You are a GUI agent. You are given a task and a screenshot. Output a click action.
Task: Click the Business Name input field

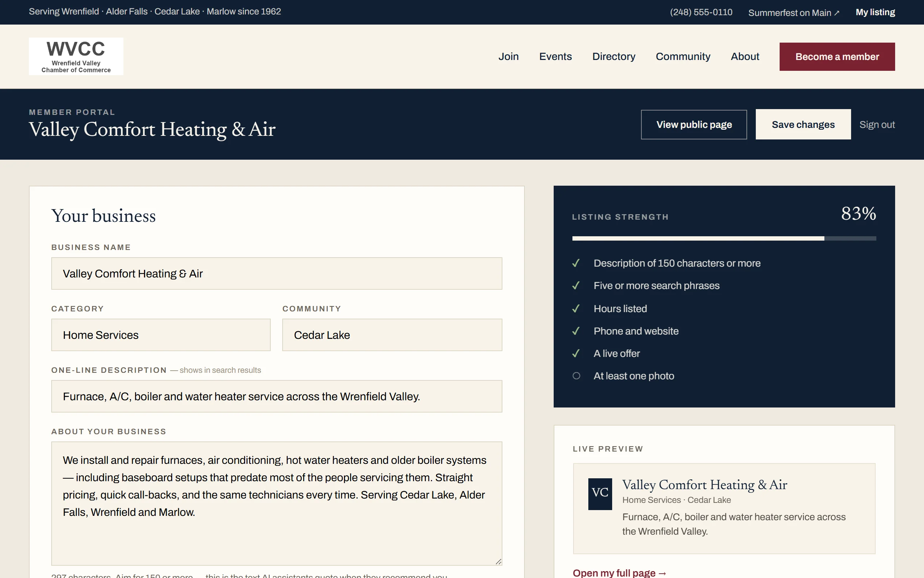[276, 273]
